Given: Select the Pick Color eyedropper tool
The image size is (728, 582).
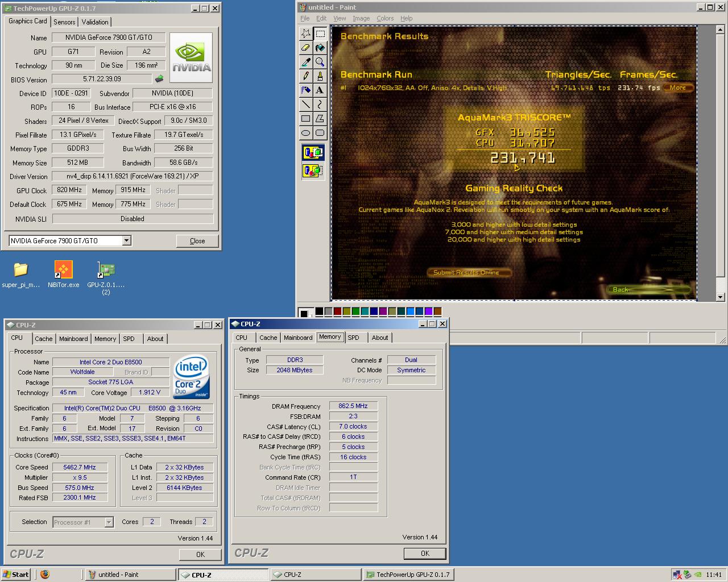Looking at the screenshot, I should click(x=305, y=62).
